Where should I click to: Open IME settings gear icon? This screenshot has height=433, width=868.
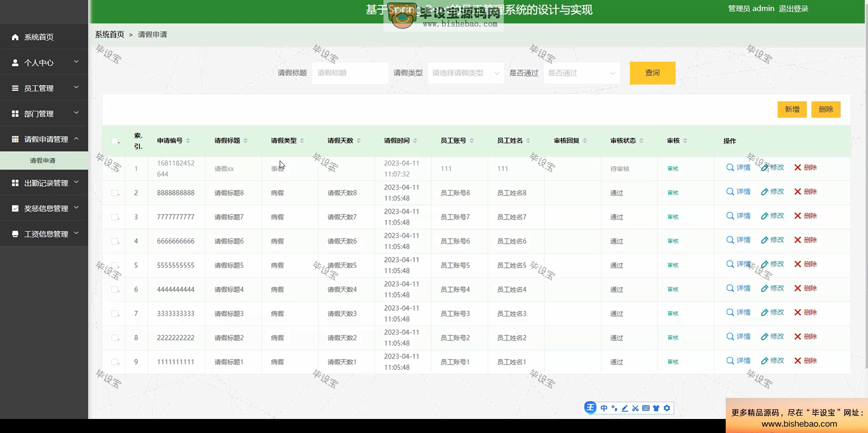pos(667,408)
